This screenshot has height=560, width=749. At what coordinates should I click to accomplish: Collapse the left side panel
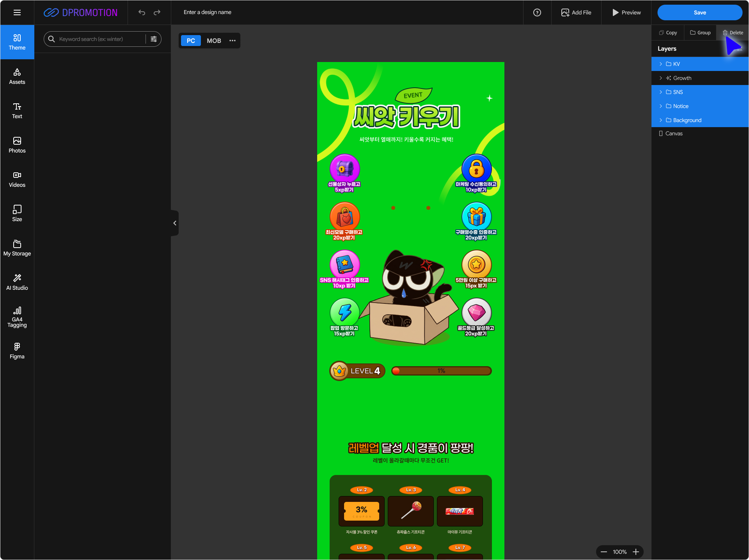[175, 223]
